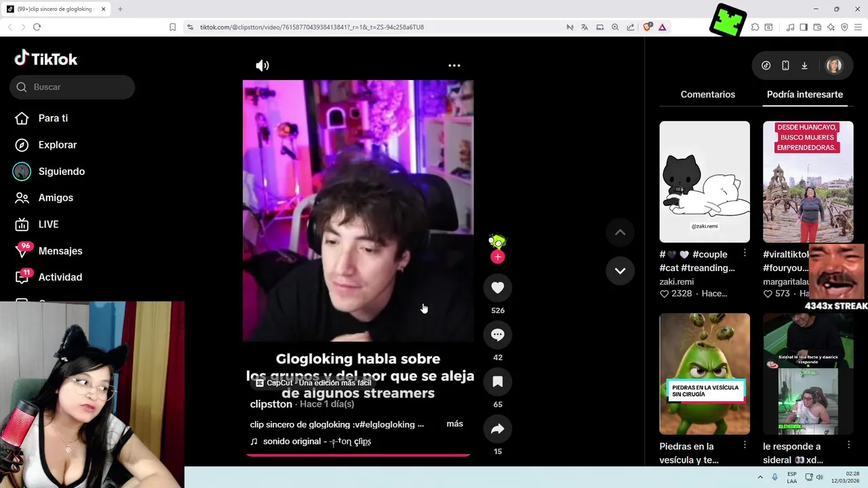Go to the next video with the down chevron
868x488 pixels.
(x=620, y=270)
